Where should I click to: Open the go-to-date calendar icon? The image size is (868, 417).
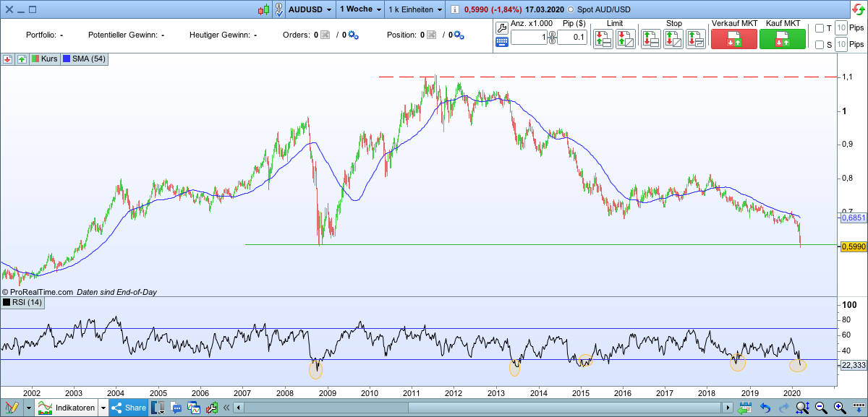pyautogui.click(x=745, y=407)
